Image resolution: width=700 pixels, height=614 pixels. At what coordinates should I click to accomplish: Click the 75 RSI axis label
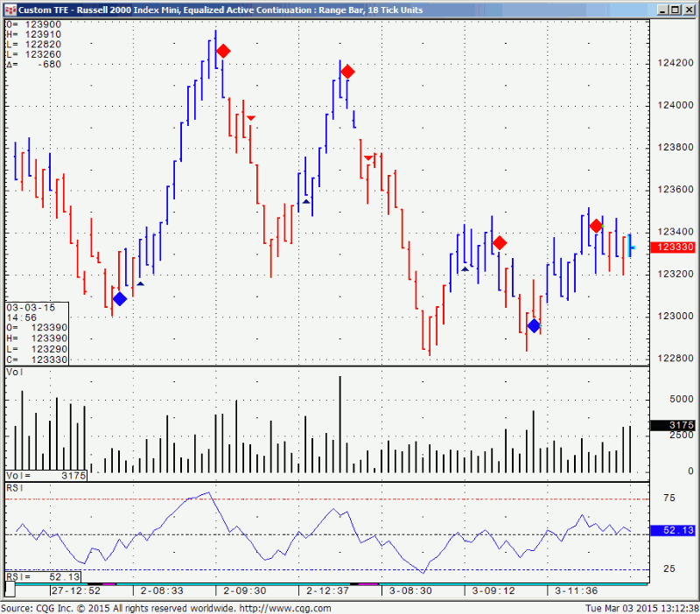point(669,498)
